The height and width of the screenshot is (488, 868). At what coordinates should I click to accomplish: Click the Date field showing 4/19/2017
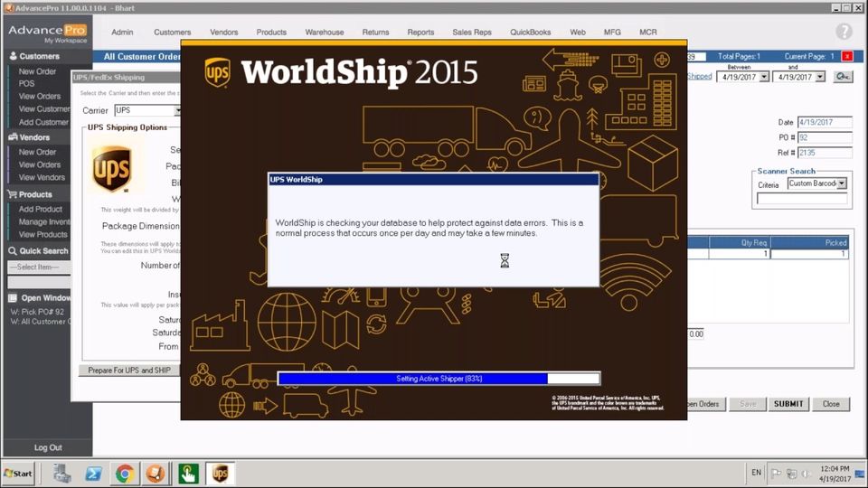pos(825,122)
